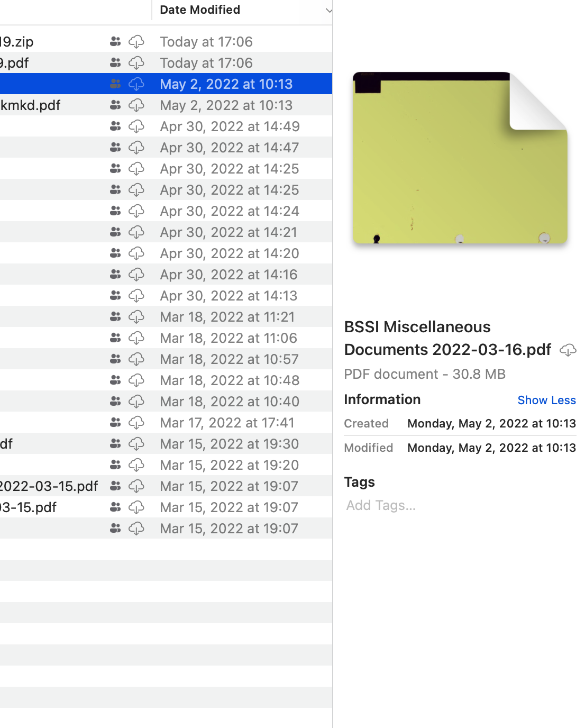Click cloud icon on Apr 30 14:13 row
The height and width of the screenshot is (728, 585).
(136, 296)
